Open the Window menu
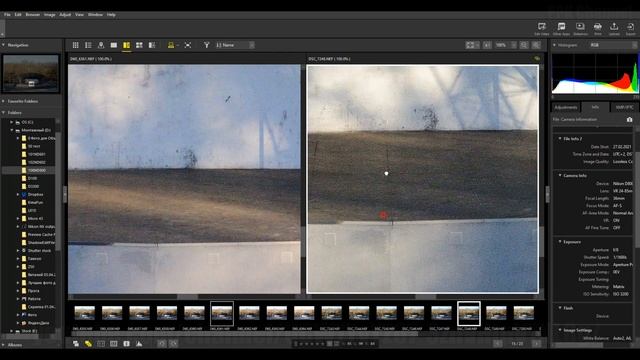 [95, 15]
